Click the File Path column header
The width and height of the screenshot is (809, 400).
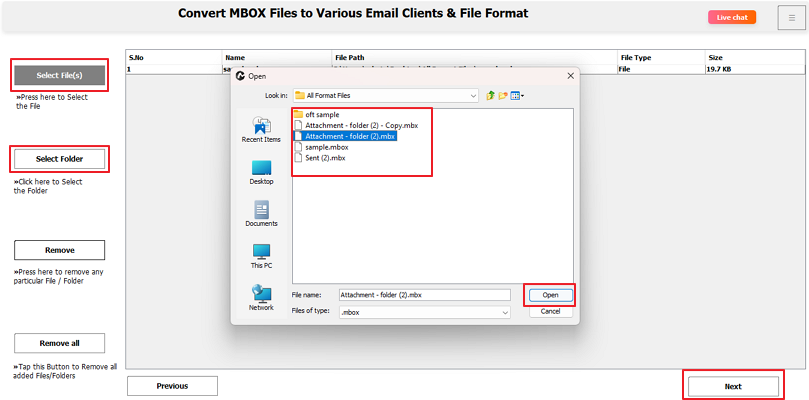475,58
